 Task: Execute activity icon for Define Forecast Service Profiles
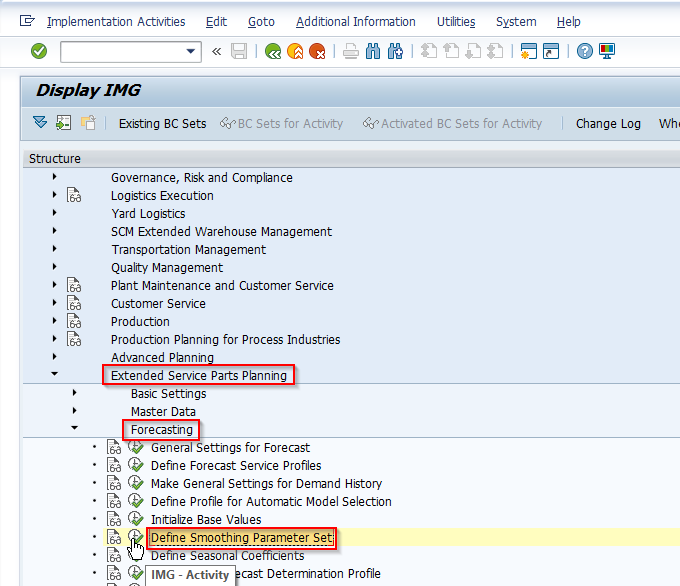135,465
